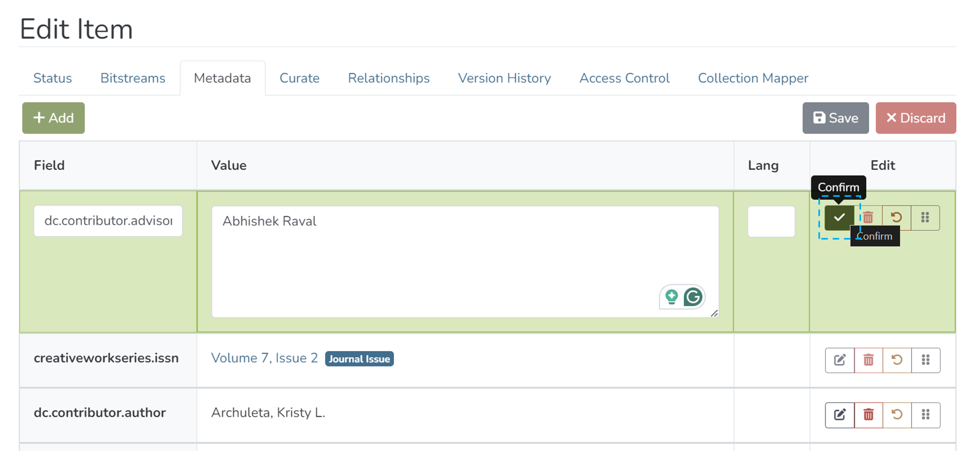Click drag handle of the dc.contributor.advisor row
980x451 pixels.
pos(925,218)
